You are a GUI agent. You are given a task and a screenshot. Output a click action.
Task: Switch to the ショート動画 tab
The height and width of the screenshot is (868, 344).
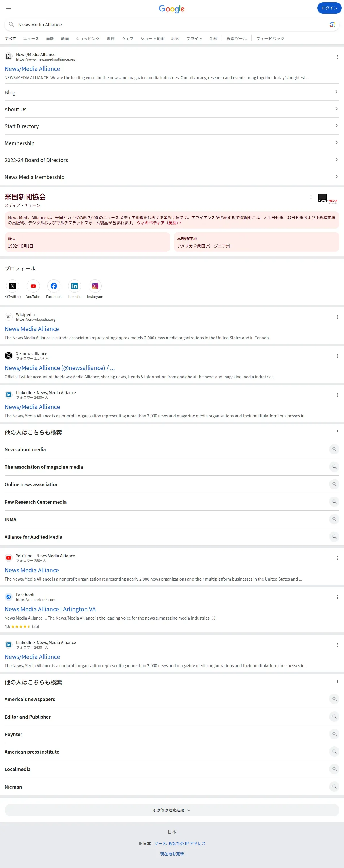153,39
